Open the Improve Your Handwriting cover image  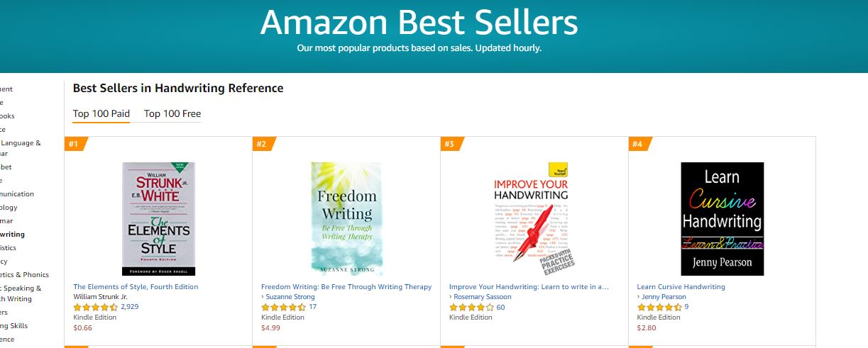pos(534,219)
